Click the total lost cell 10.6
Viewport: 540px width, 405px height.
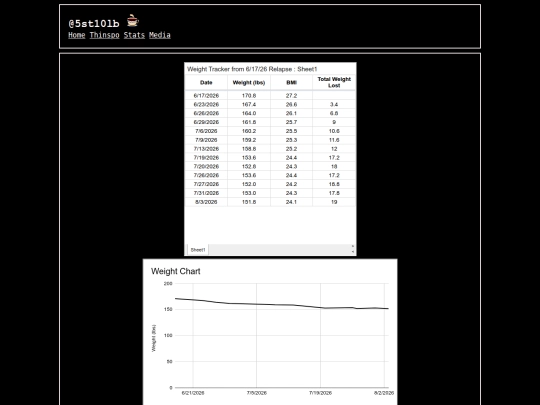click(334, 131)
